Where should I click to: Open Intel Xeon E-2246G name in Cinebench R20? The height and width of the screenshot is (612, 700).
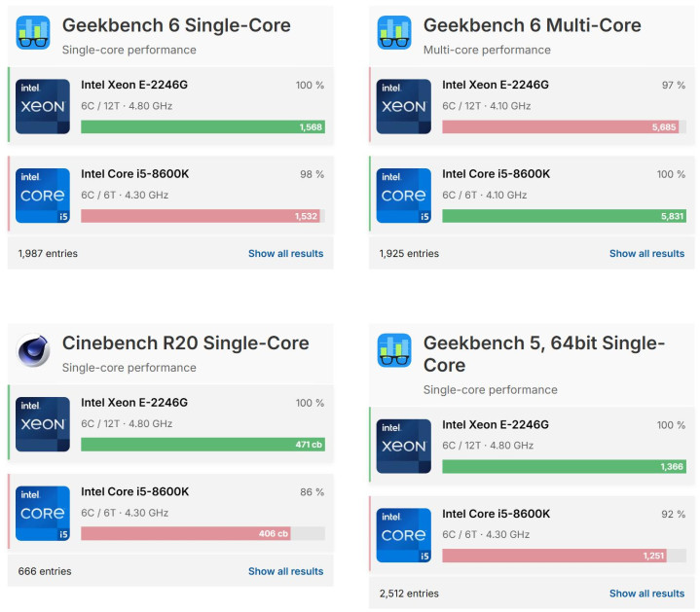(x=134, y=403)
